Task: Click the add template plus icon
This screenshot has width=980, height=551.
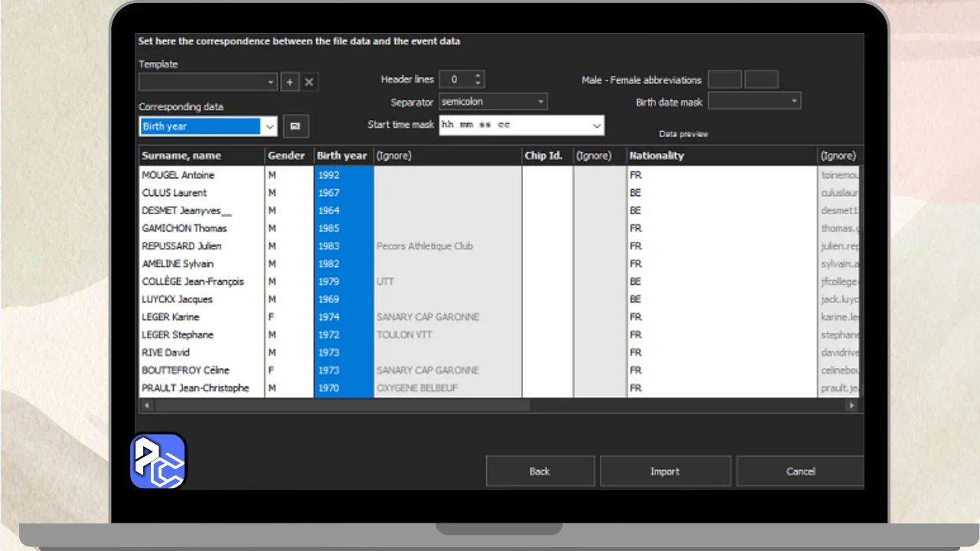Action: (289, 82)
